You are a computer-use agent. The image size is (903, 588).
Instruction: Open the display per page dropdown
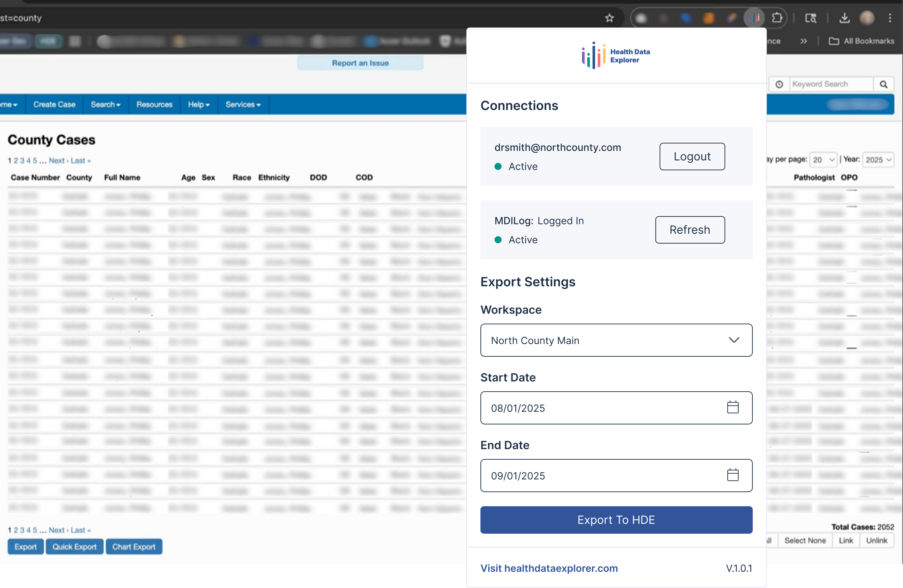pos(823,160)
